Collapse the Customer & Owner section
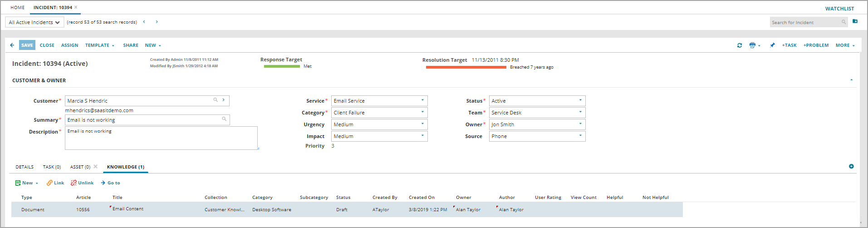 pos(851,80)
